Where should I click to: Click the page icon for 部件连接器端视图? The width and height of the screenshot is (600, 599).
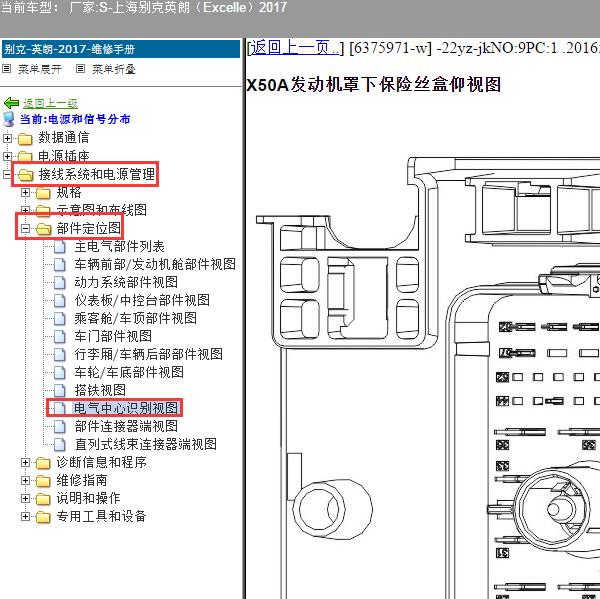[60, 426]
